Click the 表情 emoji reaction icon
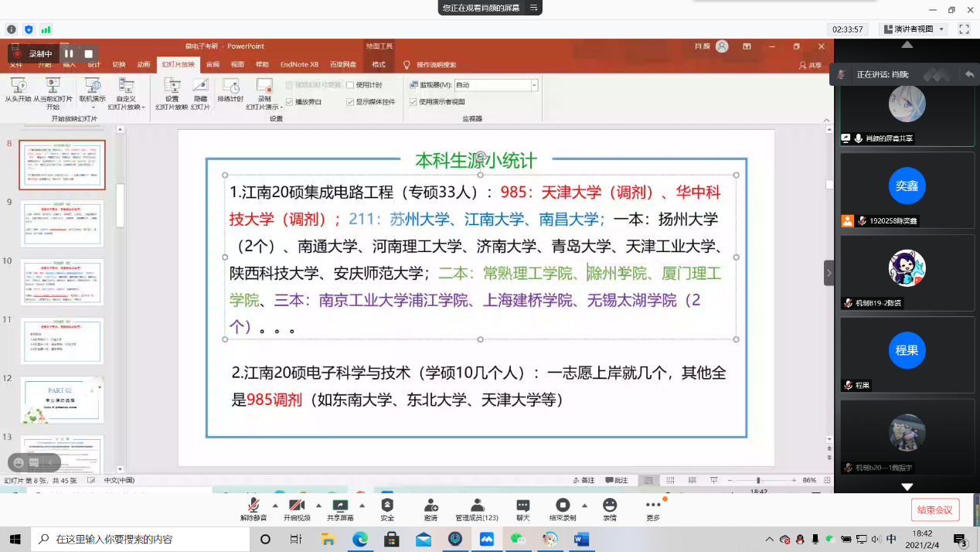980x552 pixels. pos(610,506)
